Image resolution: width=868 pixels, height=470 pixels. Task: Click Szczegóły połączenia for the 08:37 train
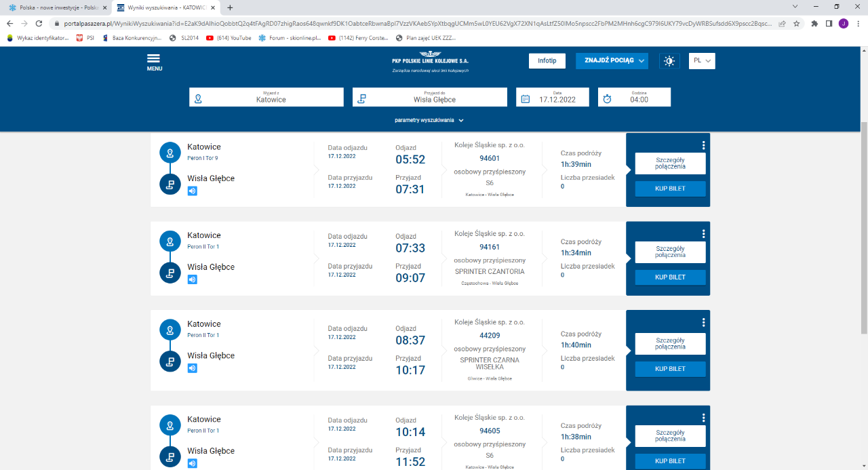[670, 344]
